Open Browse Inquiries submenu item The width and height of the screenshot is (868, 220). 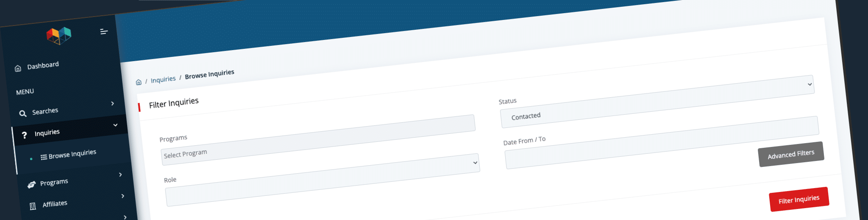click(x=72, y=154)
